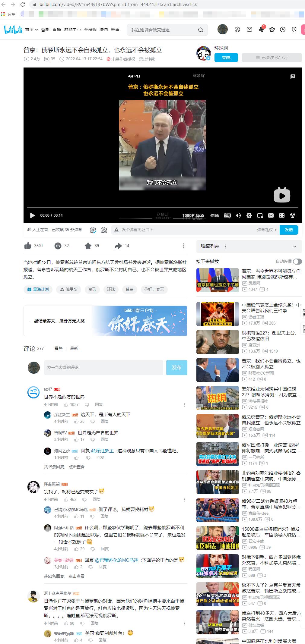Viewport: 305px width, 644px height.
Task: Like the video with thumbs-up icon
Action: 28,246
